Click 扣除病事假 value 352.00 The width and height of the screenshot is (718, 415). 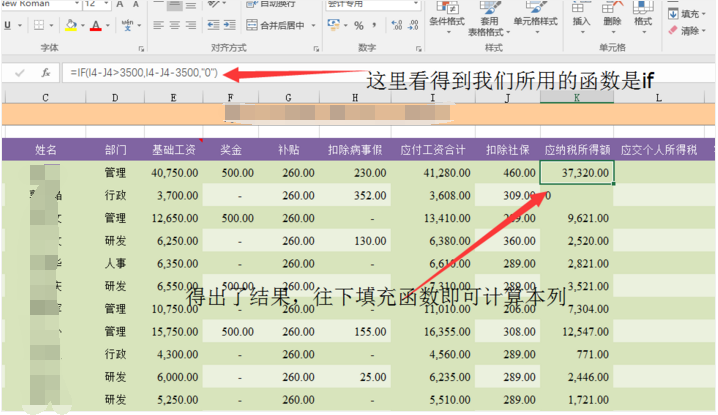(x=355, y=196)
